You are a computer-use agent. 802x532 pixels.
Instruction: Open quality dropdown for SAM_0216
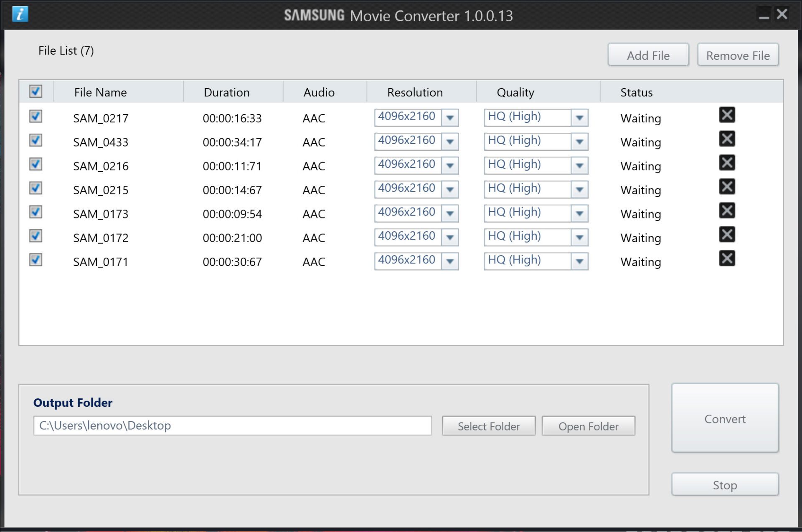(x=579, y=165)
